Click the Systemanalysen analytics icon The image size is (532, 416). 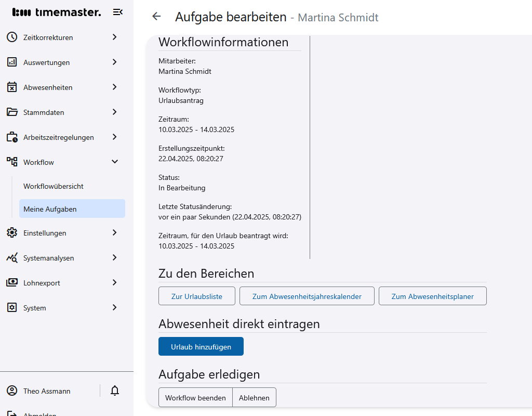pos(11,257)
